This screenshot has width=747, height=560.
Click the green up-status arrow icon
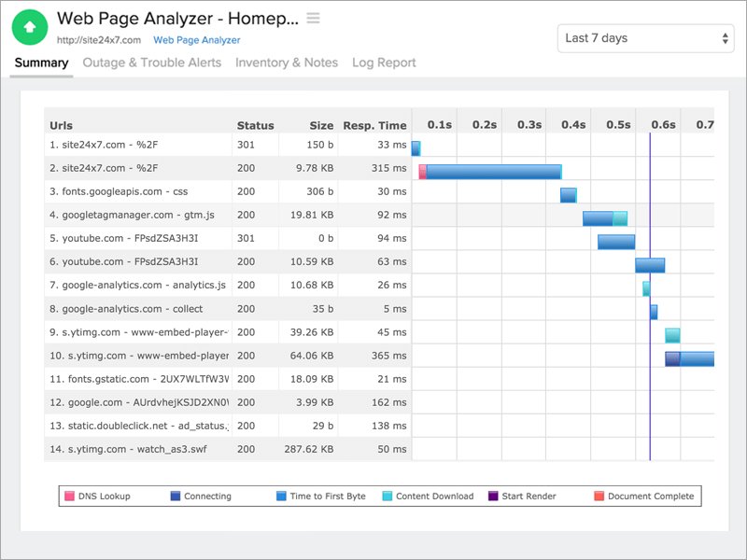30,27
